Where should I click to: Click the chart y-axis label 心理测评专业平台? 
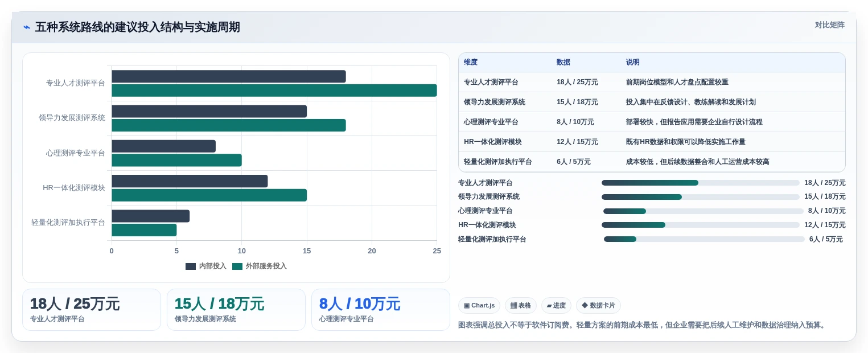coord(76,153)
